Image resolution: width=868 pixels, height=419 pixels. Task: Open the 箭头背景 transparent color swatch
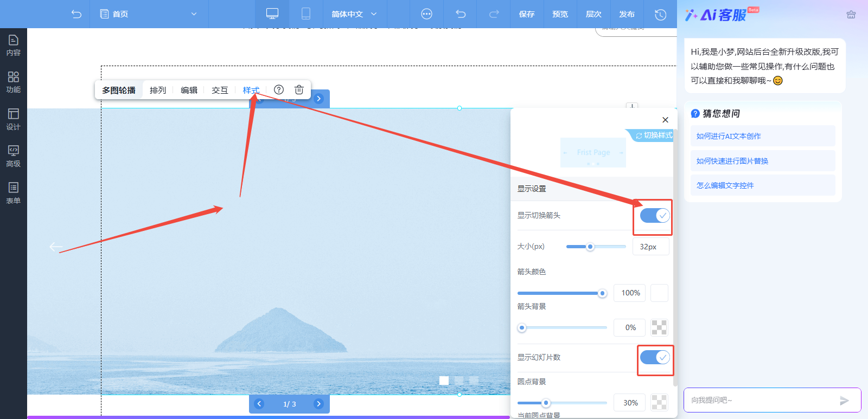tap(659, 327)
